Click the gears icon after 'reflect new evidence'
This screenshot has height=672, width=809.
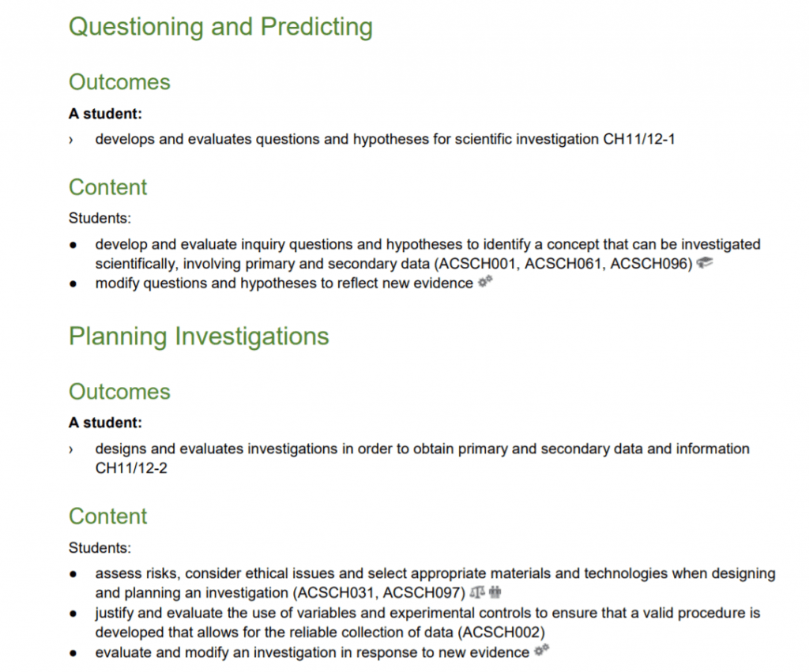point(485,282)
